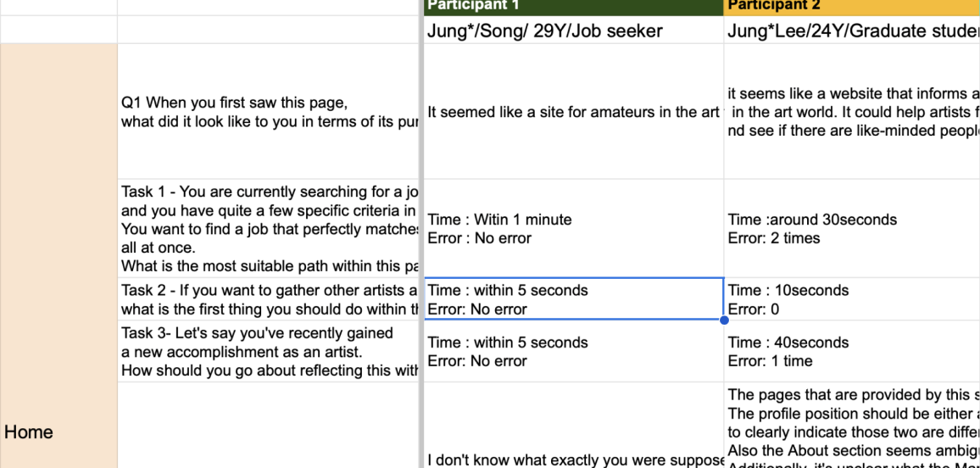The width and height of the screenshot is (980, 468).
Task: Select the green Participant 1 header cell
Action: pos(572,7)
